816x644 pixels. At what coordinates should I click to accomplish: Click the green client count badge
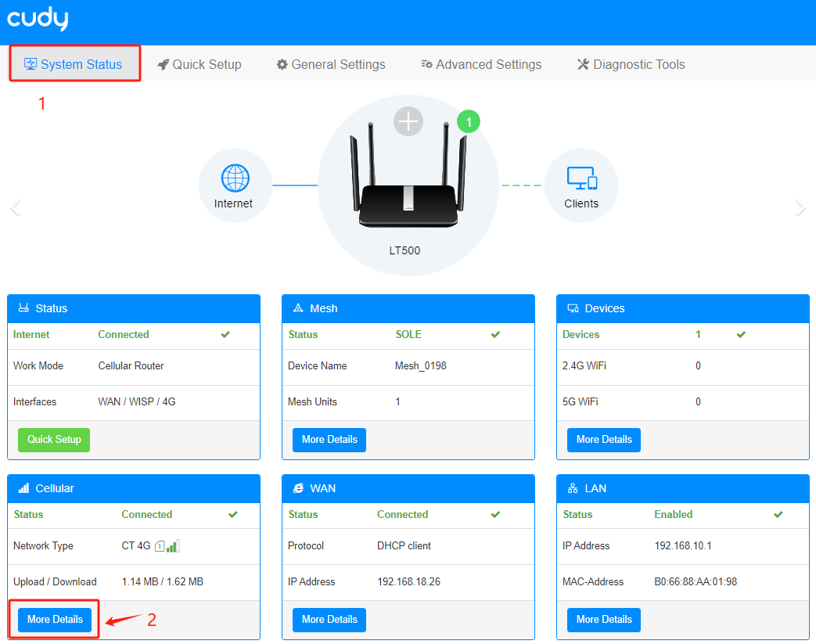click(469, 122)
